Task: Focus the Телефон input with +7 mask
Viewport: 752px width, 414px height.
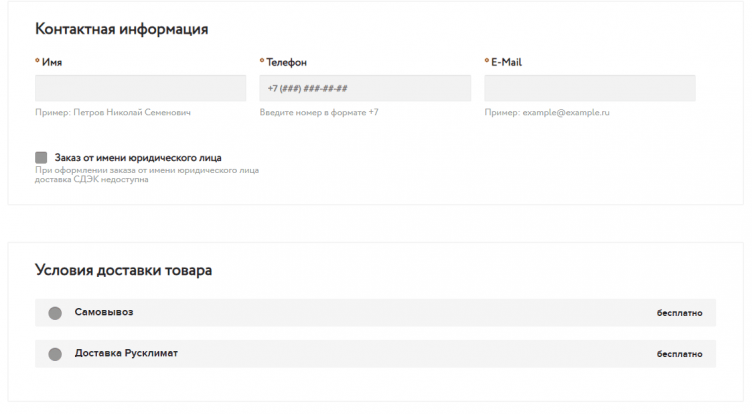Action: [365, 88]
